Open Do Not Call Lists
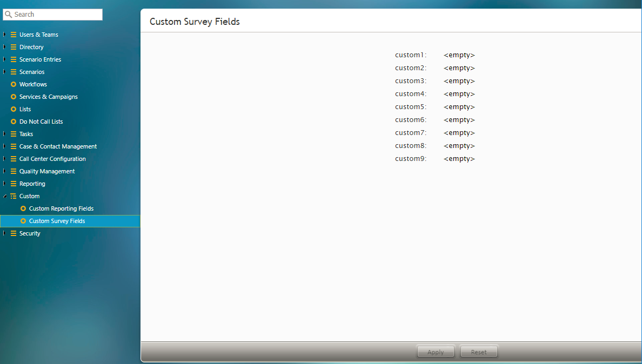This screenshot has width=642, height=364. click(41, 122)
